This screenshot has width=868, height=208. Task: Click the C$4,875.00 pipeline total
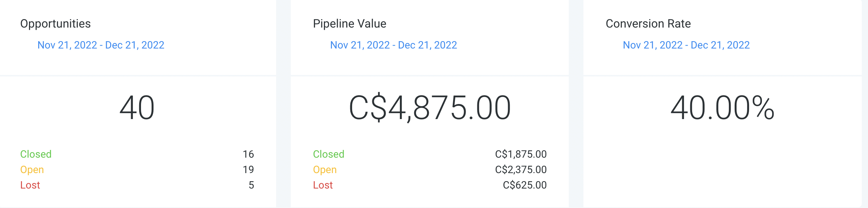click(x=430, y=108)
